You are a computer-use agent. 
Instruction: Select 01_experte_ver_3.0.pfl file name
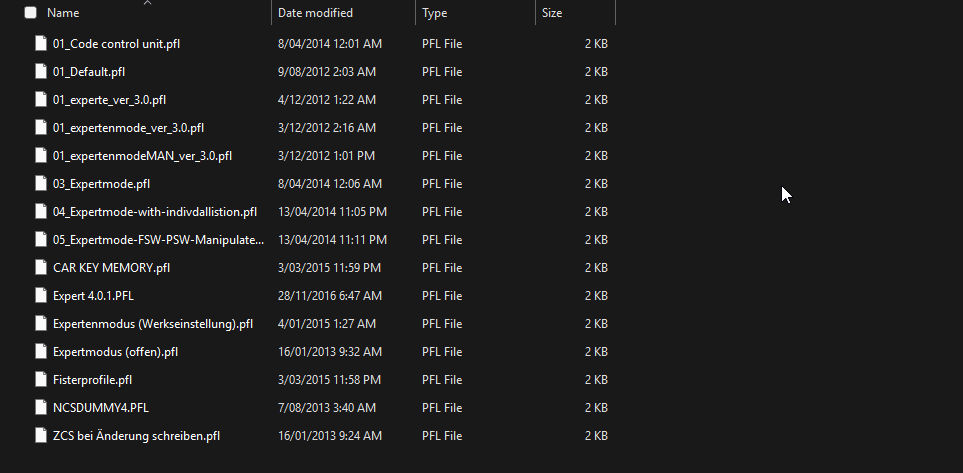pyautogui.click(x=109, y=100)
